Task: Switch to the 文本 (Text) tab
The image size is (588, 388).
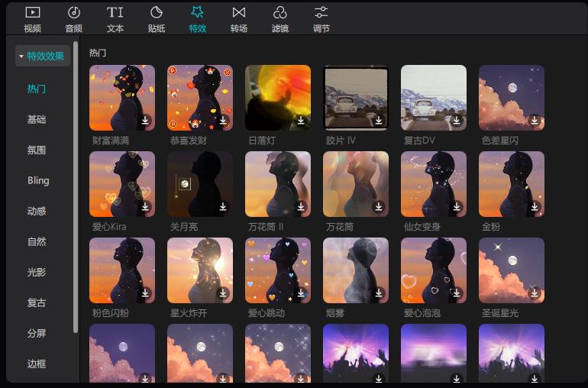Action: (x=115, y=20)
